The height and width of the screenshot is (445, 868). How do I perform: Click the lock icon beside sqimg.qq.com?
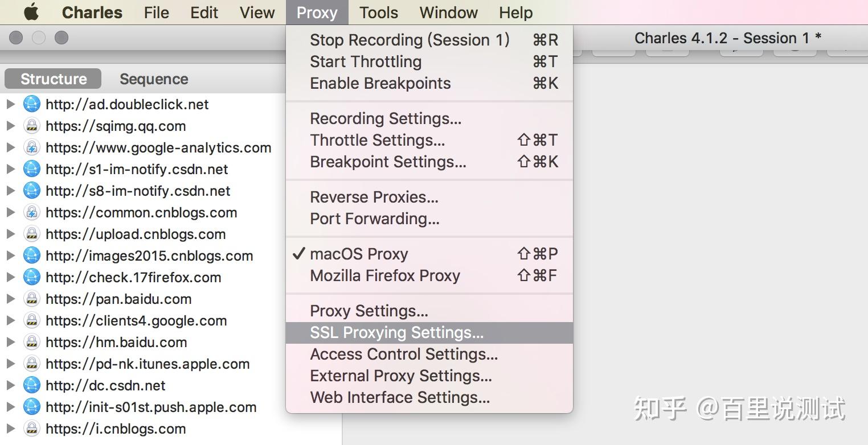[x=32, y=126]
